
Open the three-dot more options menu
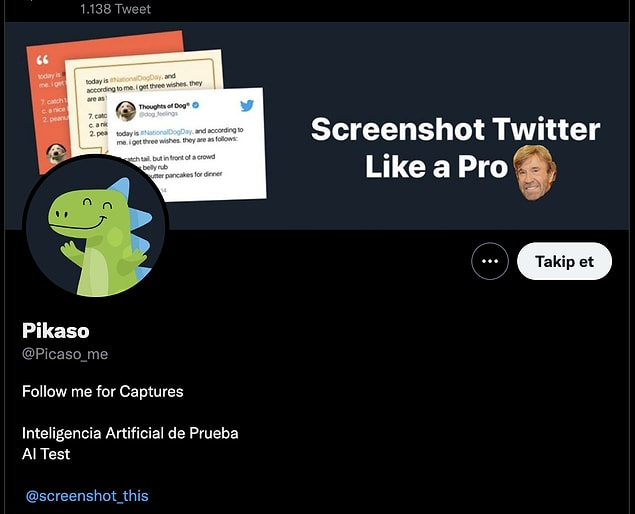(x=489, y=261)
